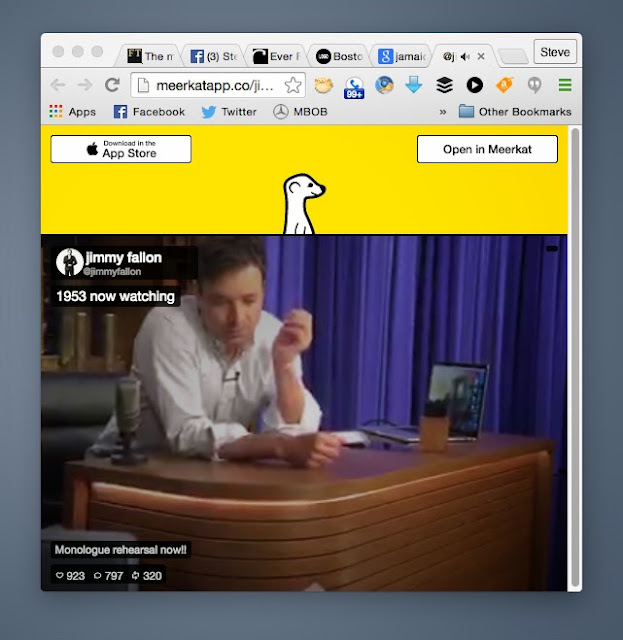Open the Steve profile button

555,52
